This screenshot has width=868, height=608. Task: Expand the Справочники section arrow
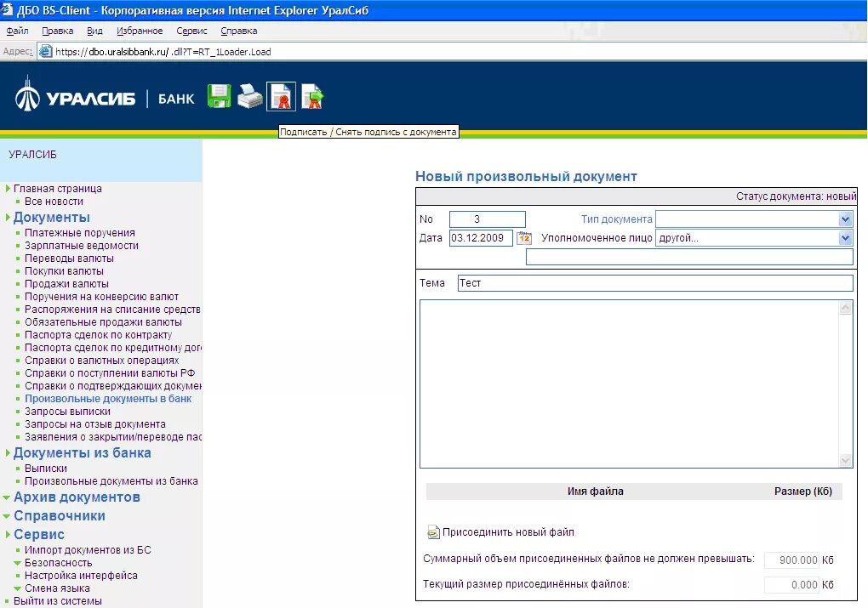[7, 516]
